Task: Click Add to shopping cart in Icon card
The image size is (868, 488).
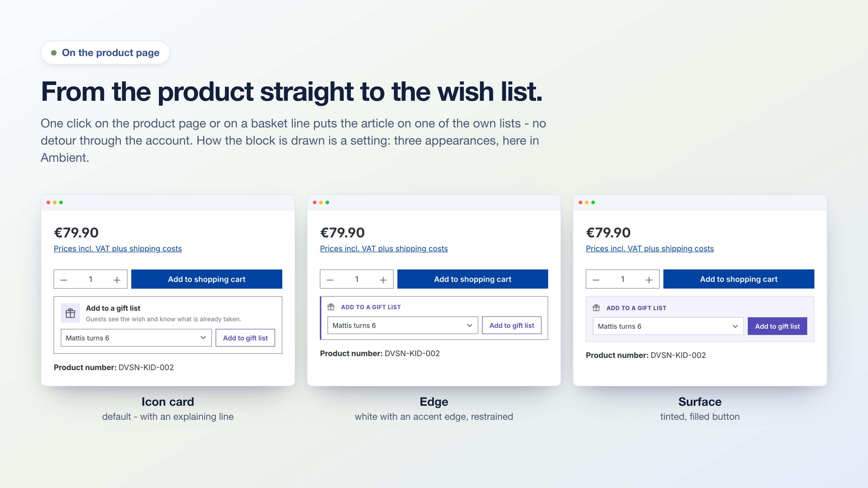Action: (207, 279)
